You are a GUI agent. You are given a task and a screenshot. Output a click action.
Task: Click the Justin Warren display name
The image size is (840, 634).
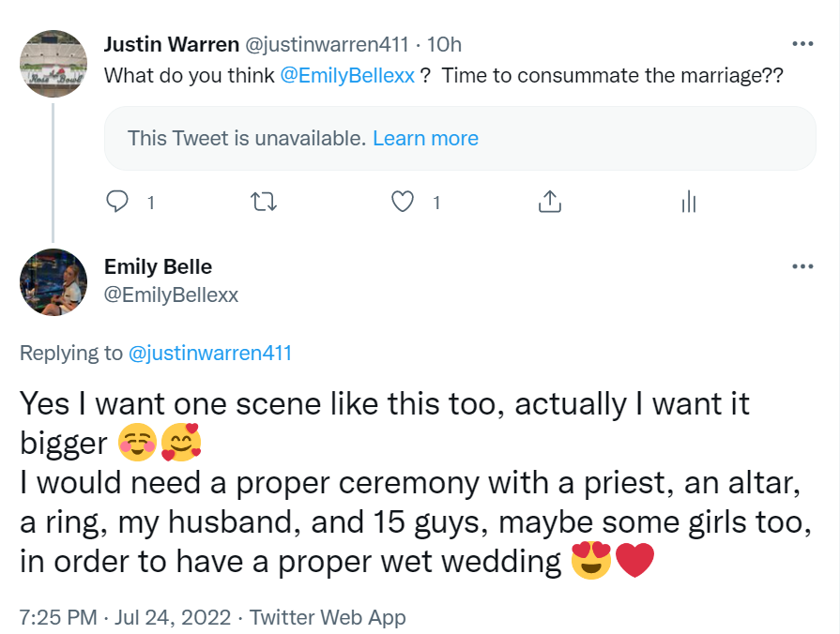[171, 44]
